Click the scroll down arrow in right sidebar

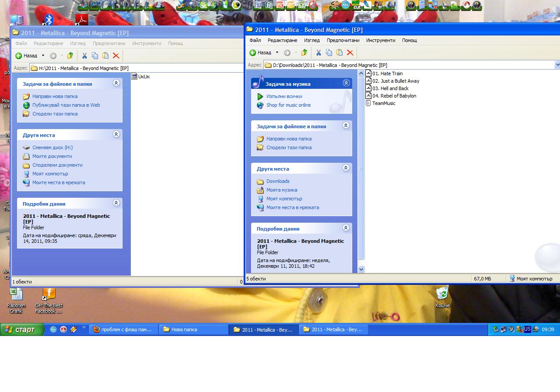tap(361, 269)
